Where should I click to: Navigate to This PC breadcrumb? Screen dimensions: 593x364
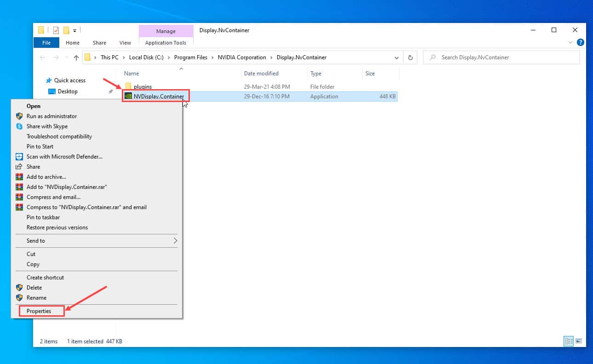109,57
